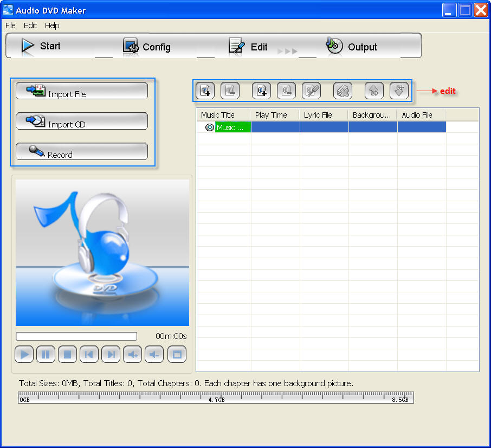
Task: Skip to the previous track
Action: [x=89, y=354]
